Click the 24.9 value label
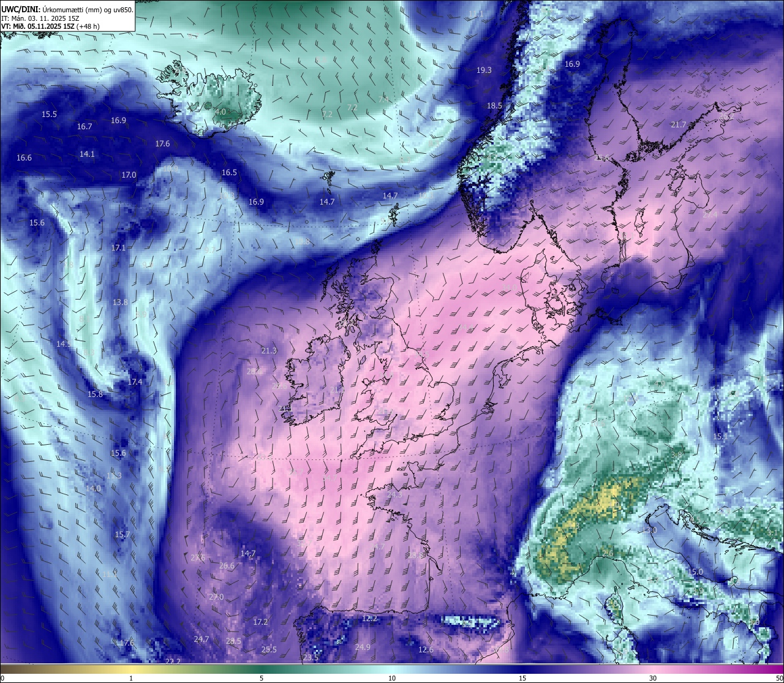This screenshot has width=784, height=683. [x=363, y=647]
